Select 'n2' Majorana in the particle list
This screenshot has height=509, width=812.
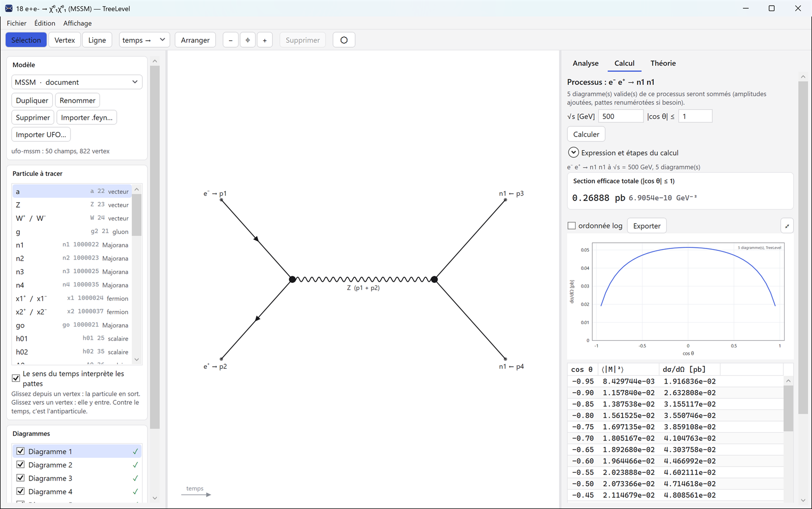[x=72, y=258]
